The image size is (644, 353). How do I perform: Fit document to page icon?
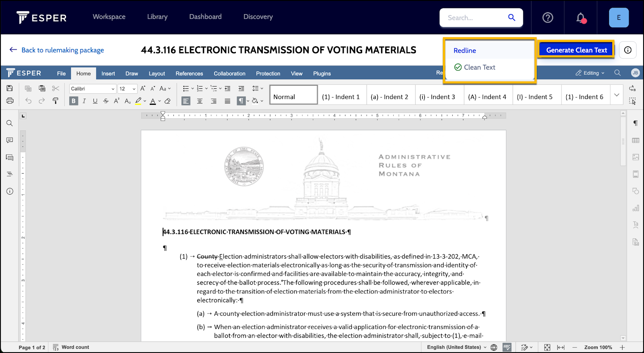point(547,347)
